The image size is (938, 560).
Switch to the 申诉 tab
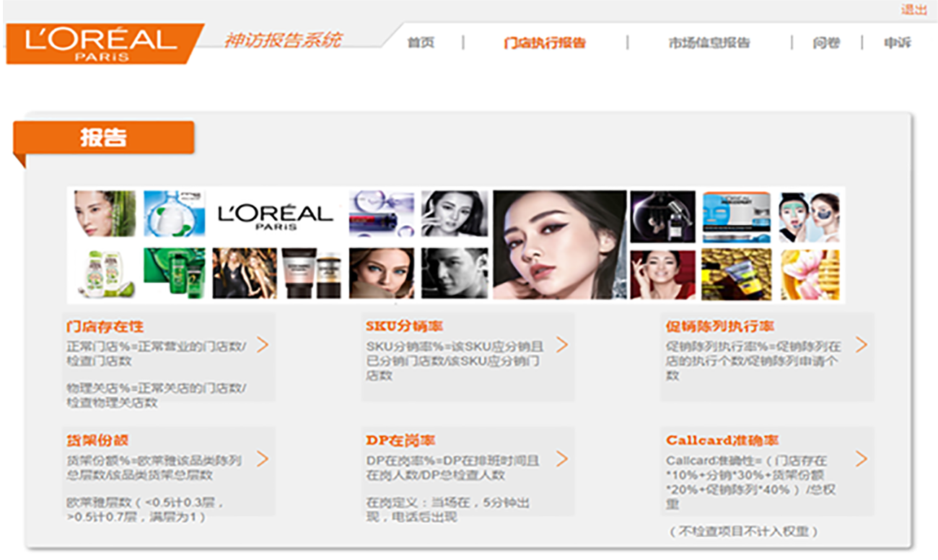[897, 43]
